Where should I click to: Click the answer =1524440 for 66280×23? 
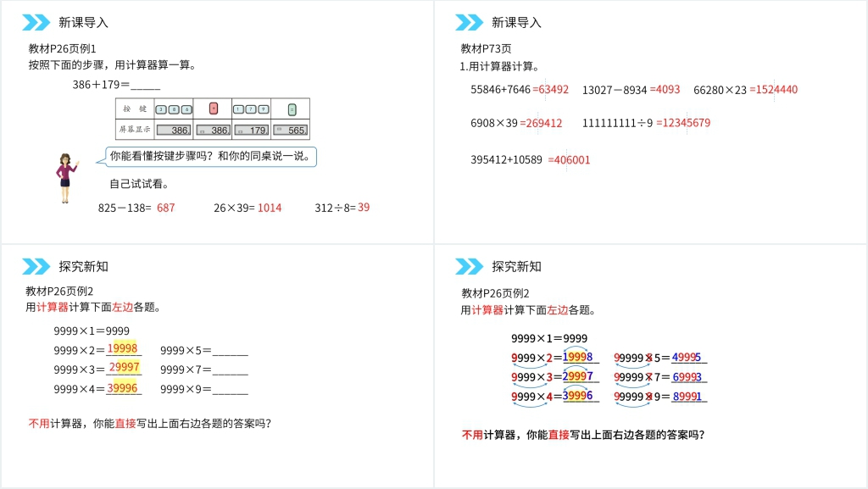773,89
